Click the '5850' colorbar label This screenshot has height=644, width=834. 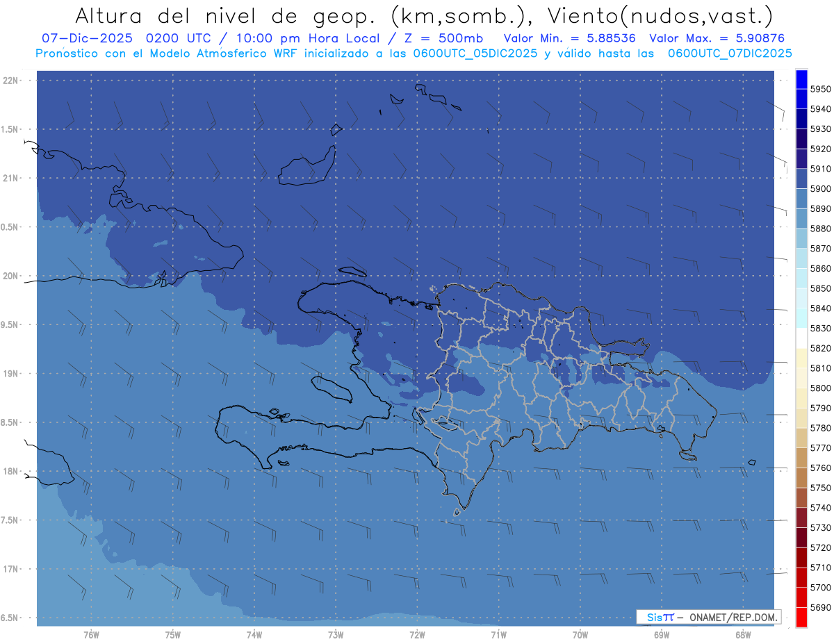pos(820,288)
